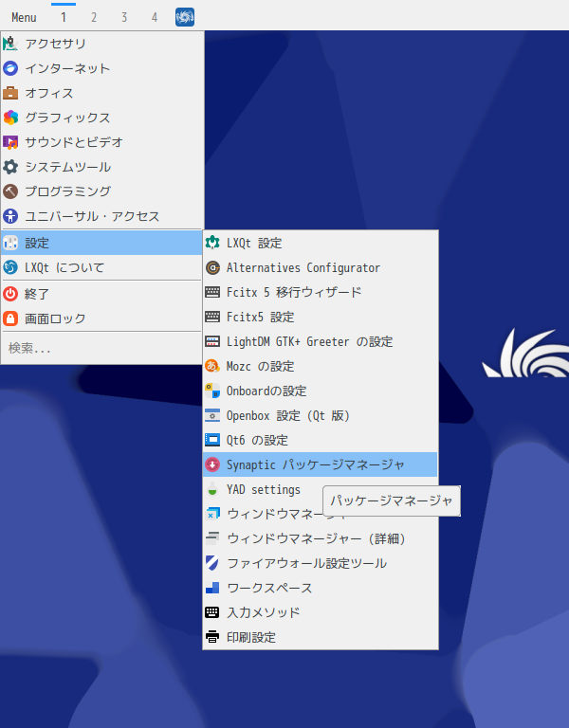
Task: Click the システムツール label text
Action: (x=68, y=167)
